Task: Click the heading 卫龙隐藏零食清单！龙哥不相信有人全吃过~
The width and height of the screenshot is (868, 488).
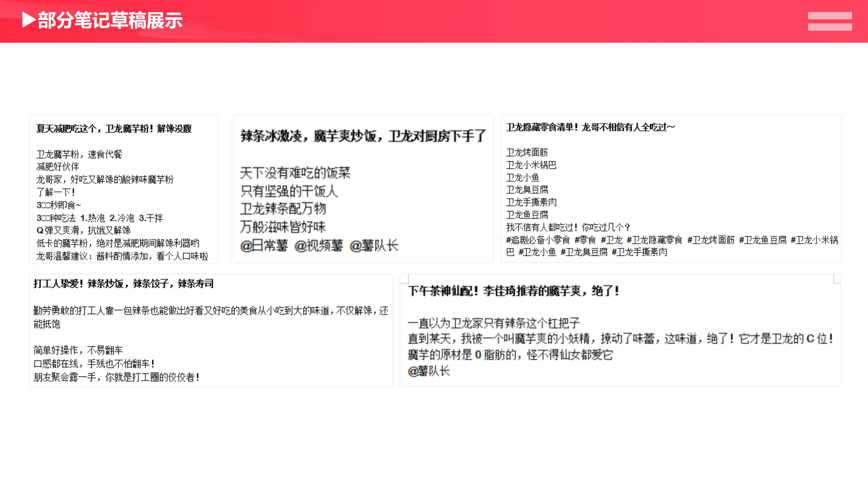Action: click(590, 127)
